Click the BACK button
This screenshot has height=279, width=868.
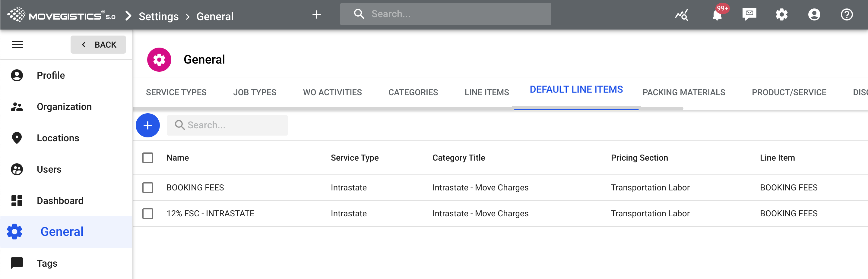coord(98,44)
